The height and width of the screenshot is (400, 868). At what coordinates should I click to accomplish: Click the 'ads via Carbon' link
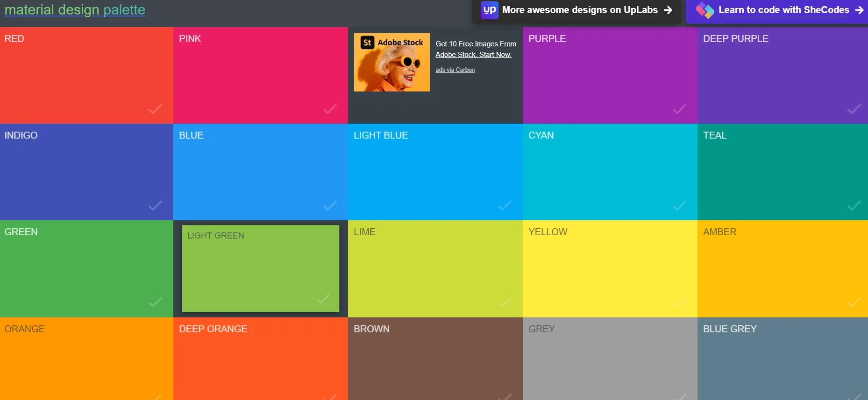point(455,70)
